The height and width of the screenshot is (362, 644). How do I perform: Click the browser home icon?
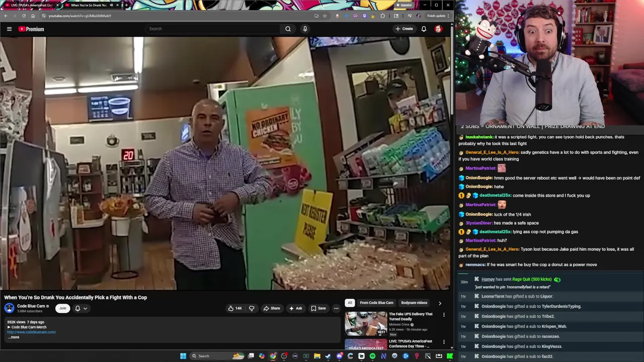[33, 16]
